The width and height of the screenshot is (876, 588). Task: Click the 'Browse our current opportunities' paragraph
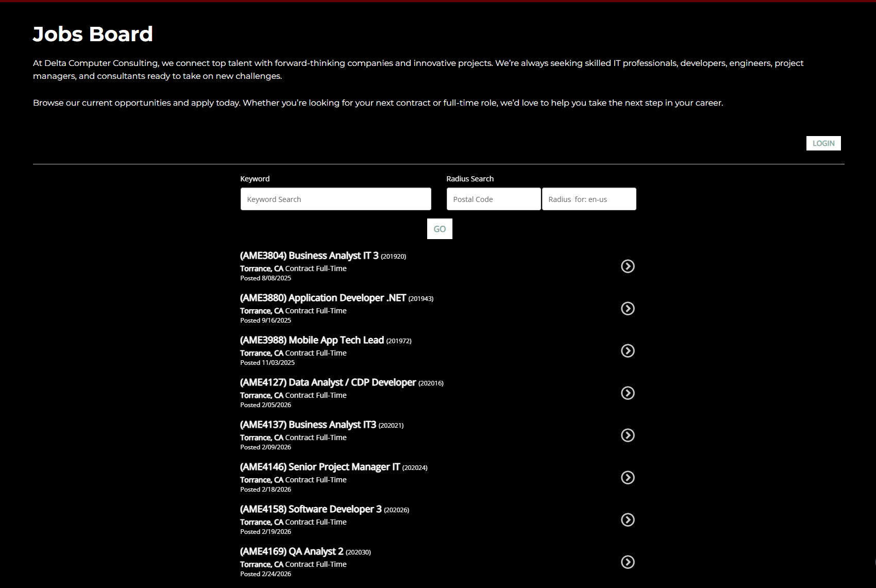pyautogui.click(x=378, y=103)
